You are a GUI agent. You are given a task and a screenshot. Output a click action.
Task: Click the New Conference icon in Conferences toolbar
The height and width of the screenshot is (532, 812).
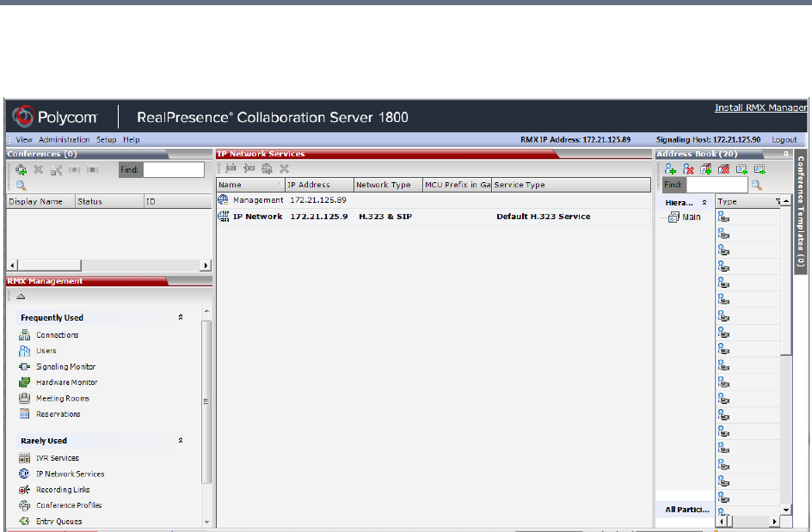point(22,170)
